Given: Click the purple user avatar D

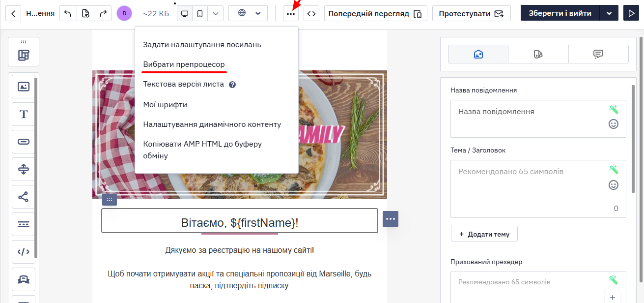Looking at the screenshot, I should (x=124, y=13).
